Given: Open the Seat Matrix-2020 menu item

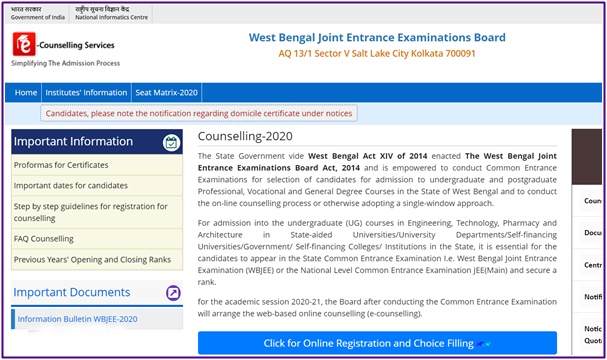Looking at the screenshot, I should tap(166, 93).
